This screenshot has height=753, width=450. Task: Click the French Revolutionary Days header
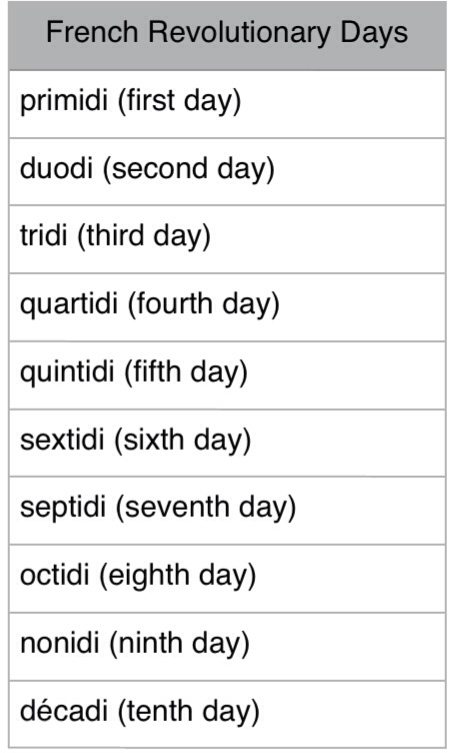click(x=227, y=33)
